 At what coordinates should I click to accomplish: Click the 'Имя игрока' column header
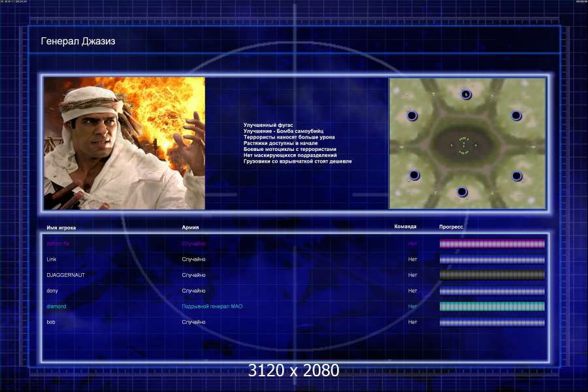[x=61, y=228]
